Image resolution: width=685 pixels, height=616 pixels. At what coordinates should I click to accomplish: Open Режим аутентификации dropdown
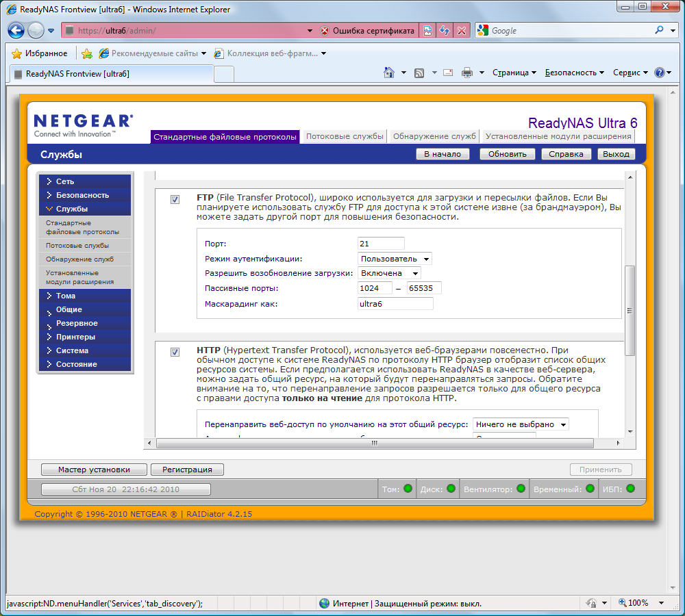395,259
